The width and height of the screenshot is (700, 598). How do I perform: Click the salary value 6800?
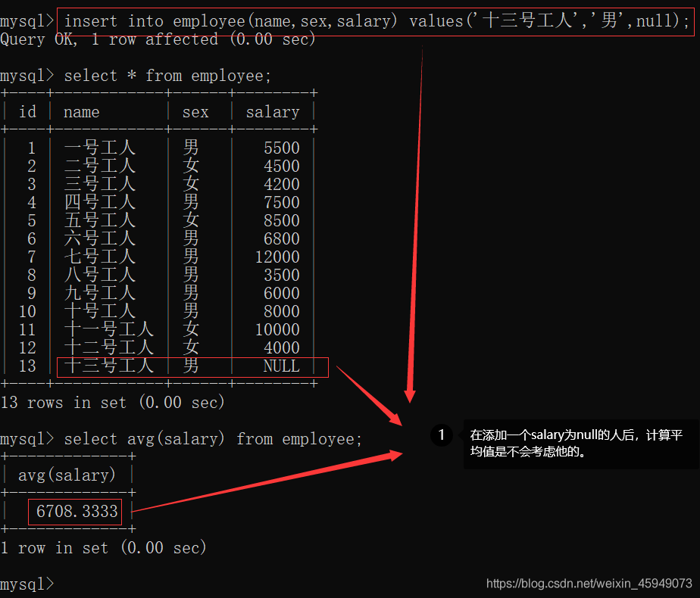(x=282, y=239)
